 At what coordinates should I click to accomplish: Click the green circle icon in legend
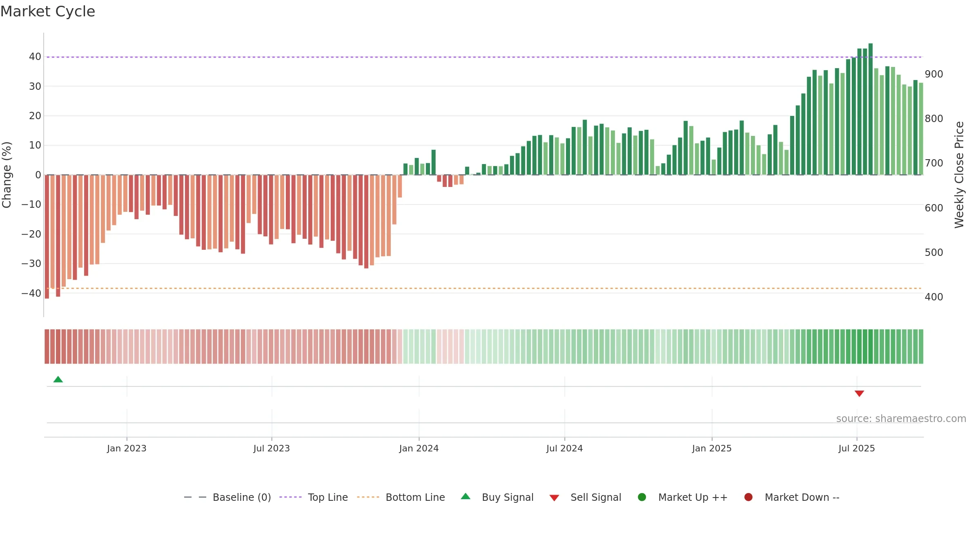642,497
